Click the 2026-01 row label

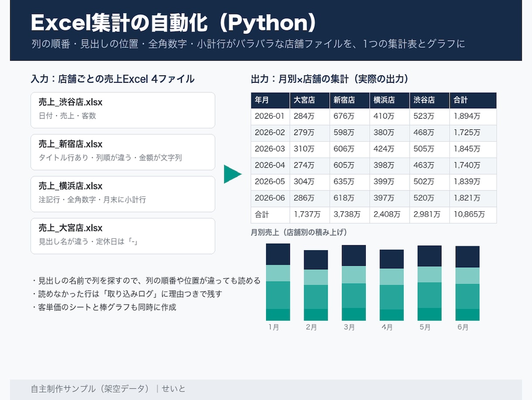point(270,116)
